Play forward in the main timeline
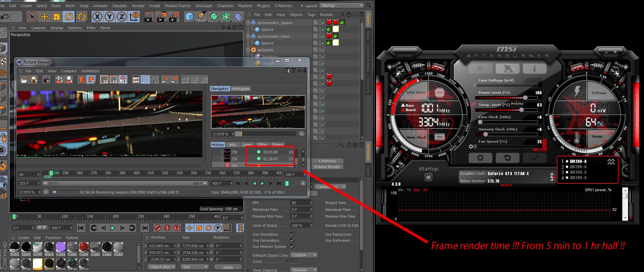The image size is (644, 272). click(x=113, y=228)
